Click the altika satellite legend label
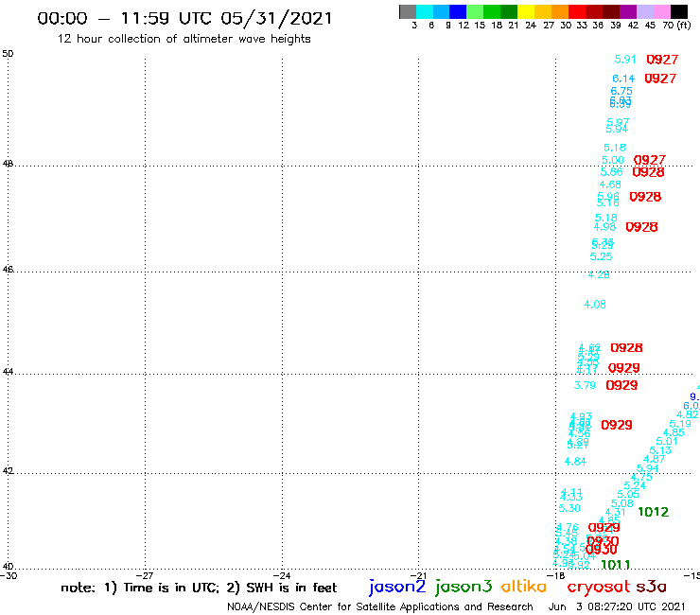This screenshot has height=615, width=700. coord(524,586)
